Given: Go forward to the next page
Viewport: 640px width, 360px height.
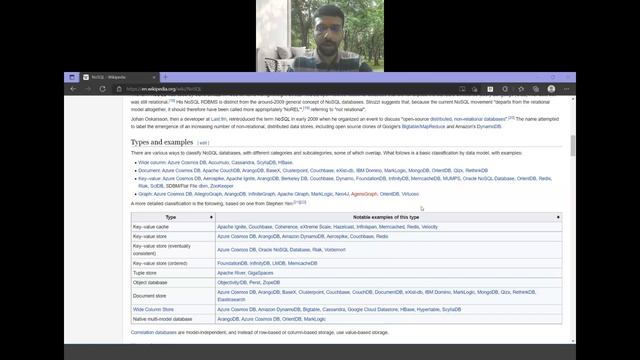Looking at the screenshot, I should click(x=88, y=89).
